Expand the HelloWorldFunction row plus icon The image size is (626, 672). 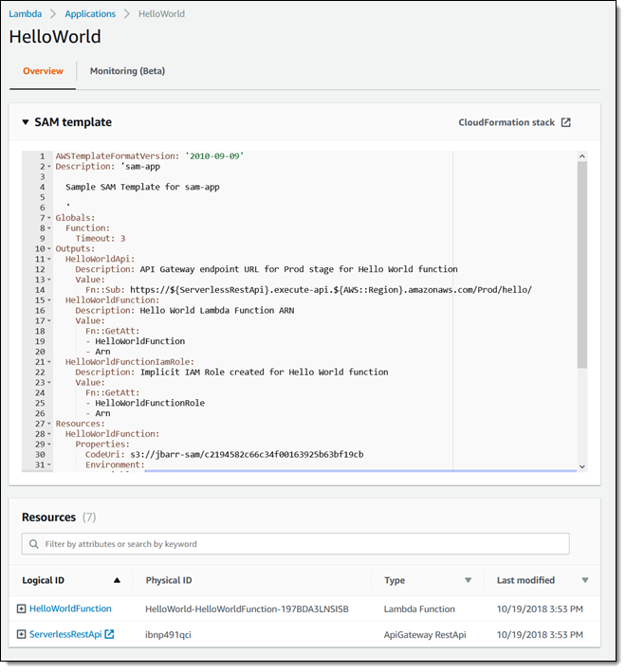[x=21, y=608]
